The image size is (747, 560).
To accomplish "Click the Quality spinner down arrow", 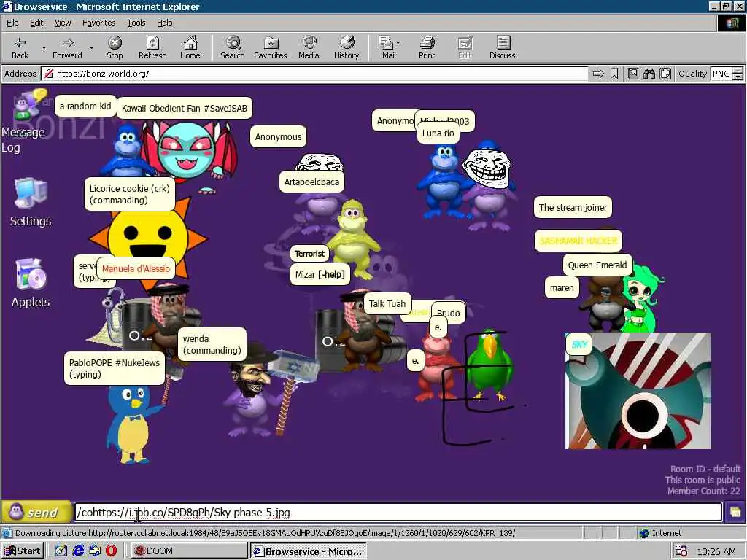I will pos(738,77).
